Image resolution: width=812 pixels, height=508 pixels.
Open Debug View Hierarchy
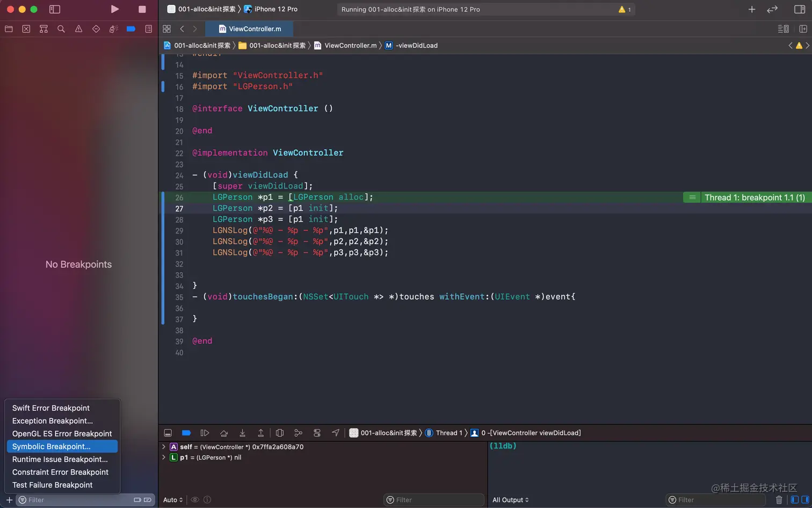(x=280, y=433)
